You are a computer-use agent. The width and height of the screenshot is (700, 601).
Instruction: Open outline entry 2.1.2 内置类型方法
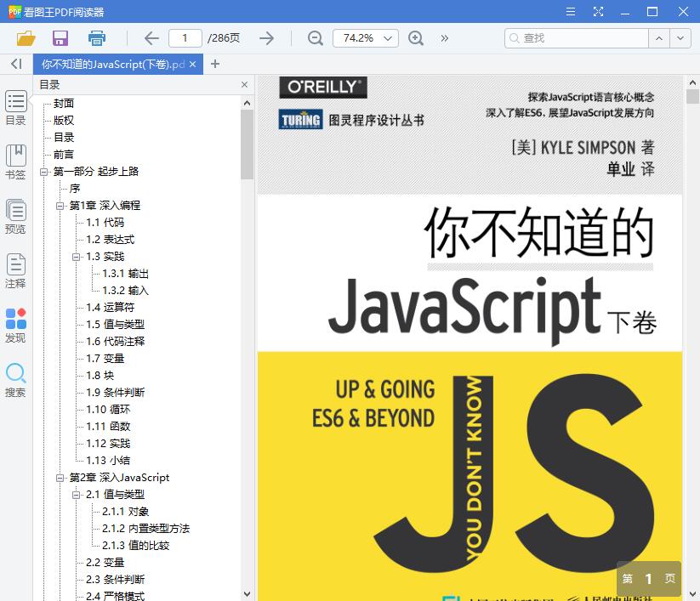pos(146,528)
